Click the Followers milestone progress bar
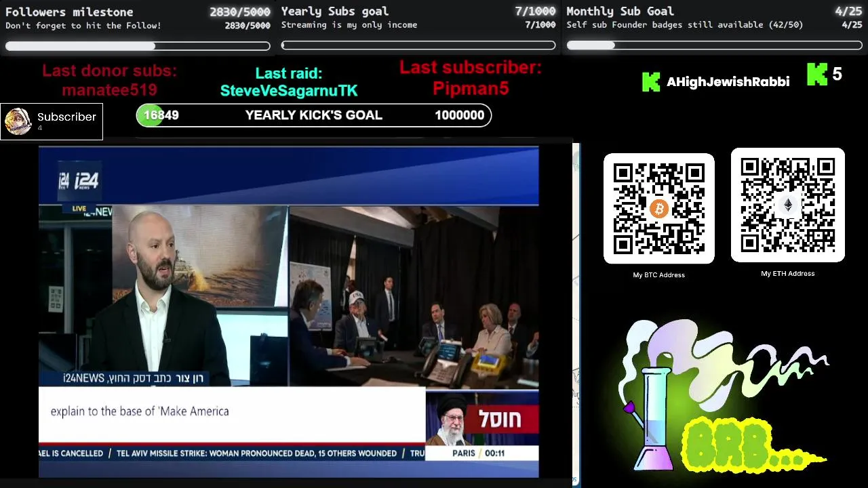This screenshot has width=868, height=488. tap(138, 46)
